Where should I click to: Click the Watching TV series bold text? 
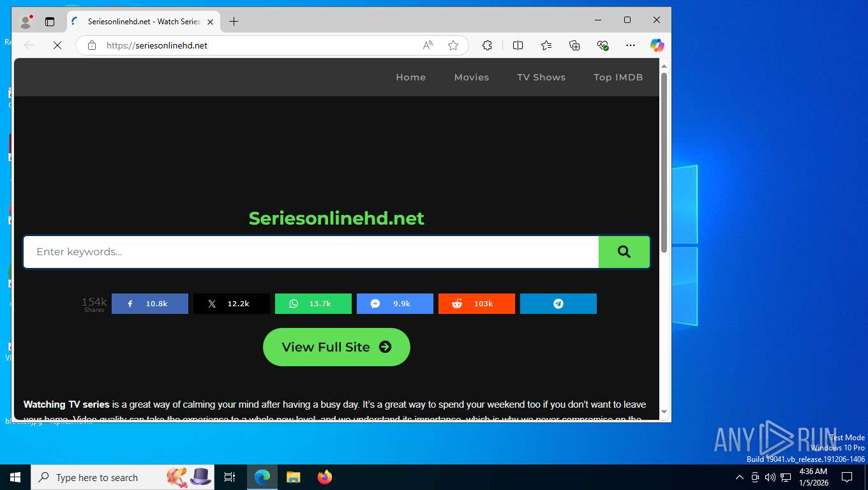(x=66, y=405)
